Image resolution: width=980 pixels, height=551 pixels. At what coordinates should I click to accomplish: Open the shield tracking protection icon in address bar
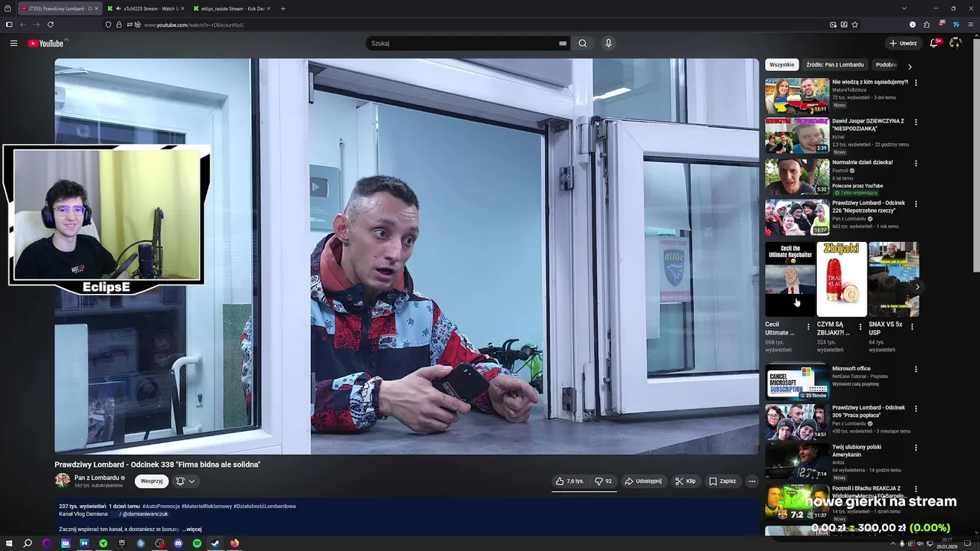tap(109, 24)
